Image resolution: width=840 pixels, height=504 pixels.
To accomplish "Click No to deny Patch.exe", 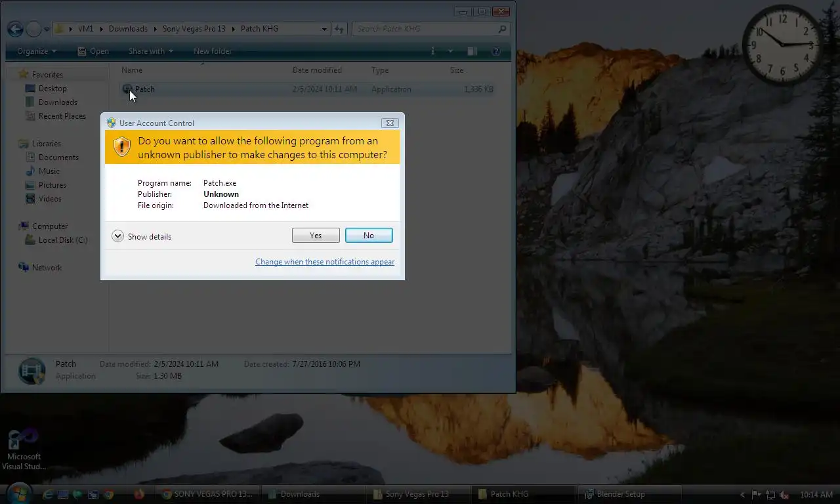I will (x=369, y=236).
